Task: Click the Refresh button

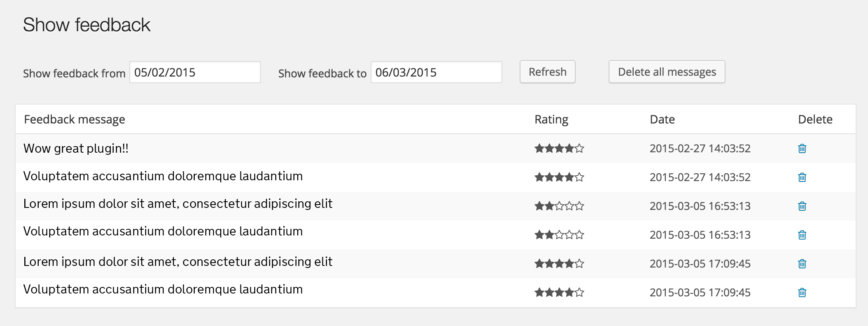Action: [547, 72]
